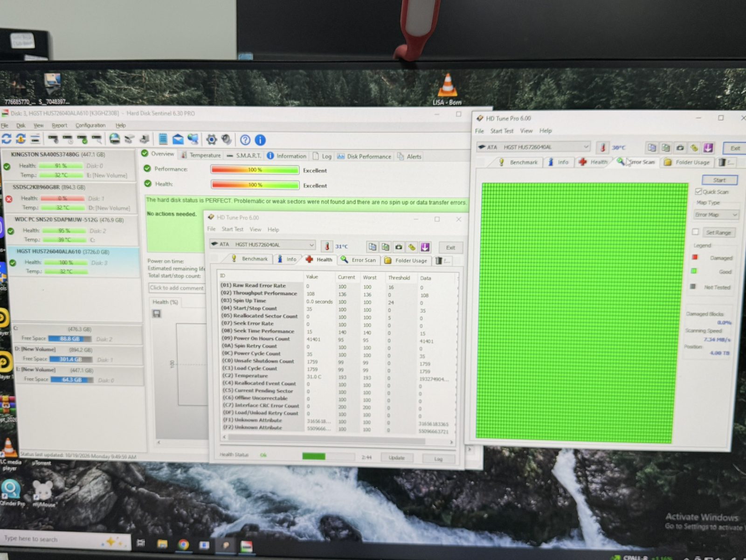Open the Error Map type dropdown
The height and width of the screenshot is (560, 746).
pyautogui.click(x=716, y=214)
